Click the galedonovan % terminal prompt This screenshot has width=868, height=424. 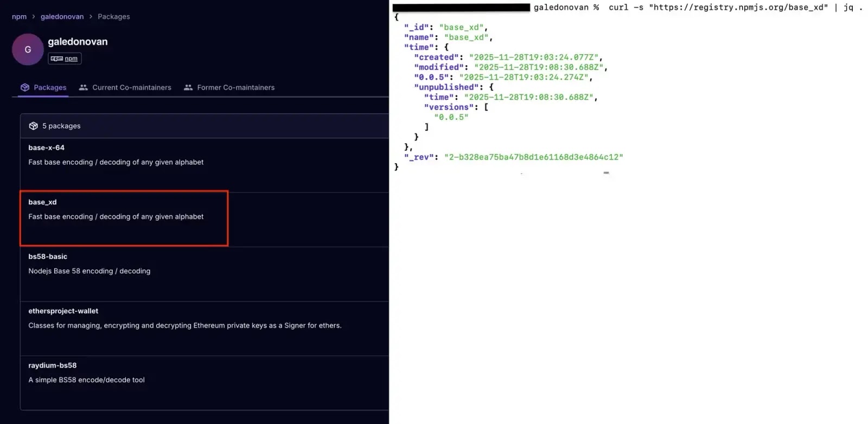coord(566,8)
